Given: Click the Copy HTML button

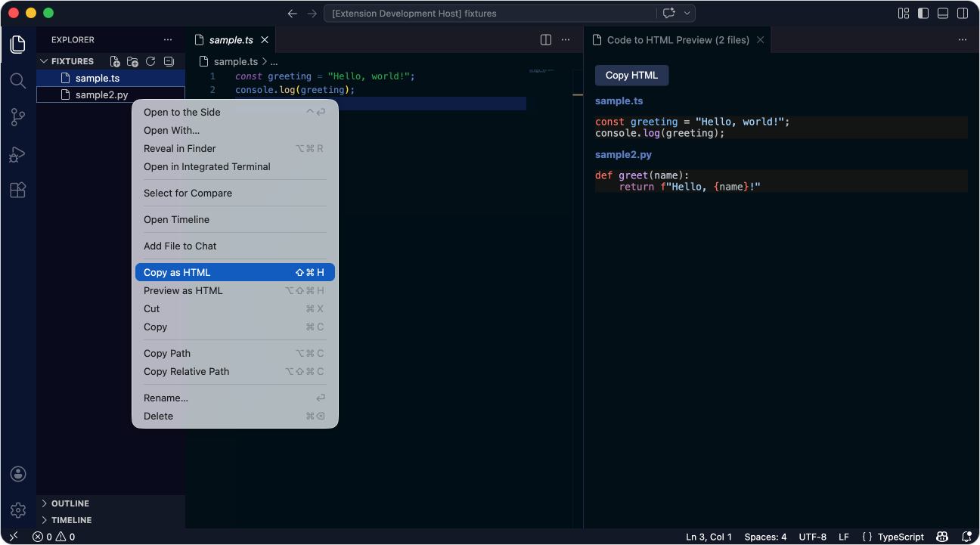Looking at the screenshot, I should [x=631, y=75].
